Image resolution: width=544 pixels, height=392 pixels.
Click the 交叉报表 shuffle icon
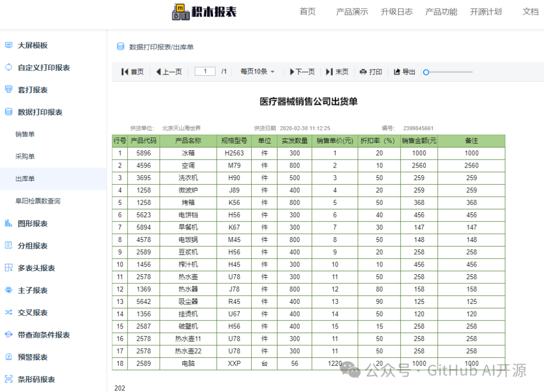tap(9, 312)
